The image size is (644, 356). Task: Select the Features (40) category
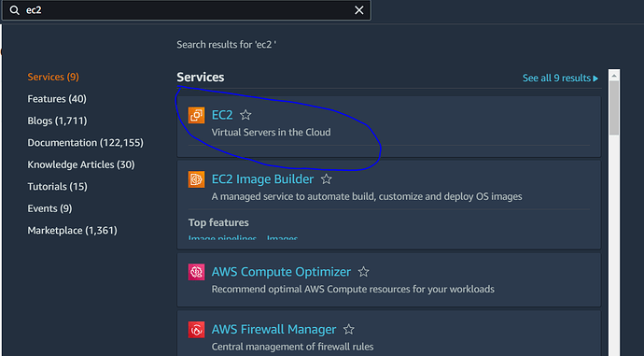click(57, 99)
